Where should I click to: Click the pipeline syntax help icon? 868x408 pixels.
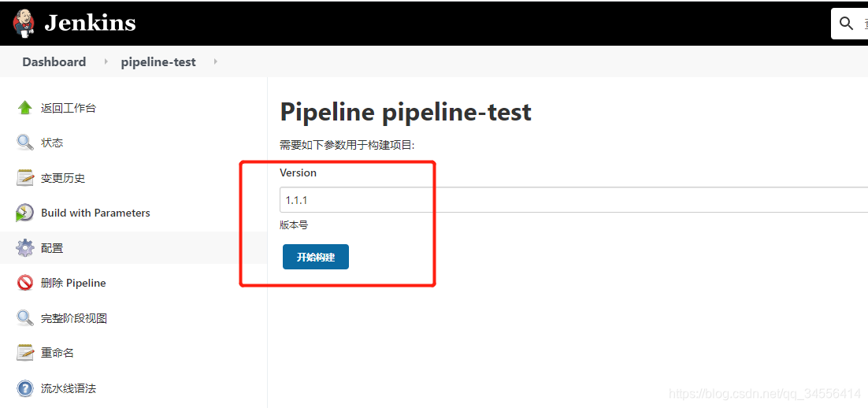tap(25, 388)
